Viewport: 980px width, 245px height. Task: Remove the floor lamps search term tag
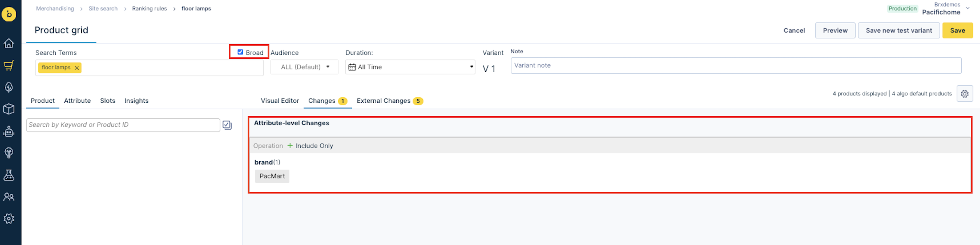(77, 68)
